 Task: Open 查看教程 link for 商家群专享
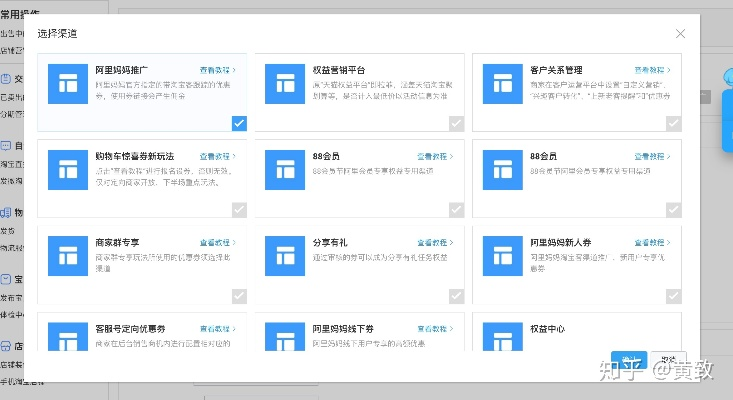pyautogui.click(x=218, y=243)
